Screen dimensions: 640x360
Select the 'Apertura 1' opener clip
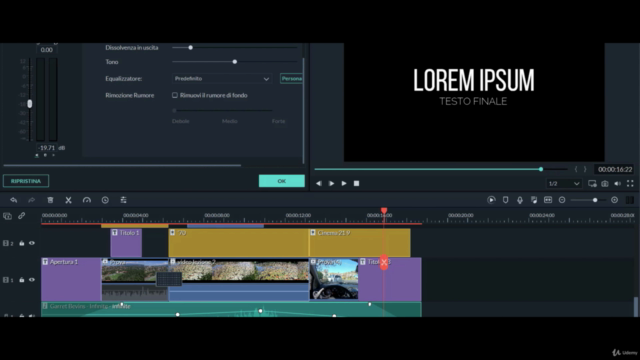click(71, 280)
